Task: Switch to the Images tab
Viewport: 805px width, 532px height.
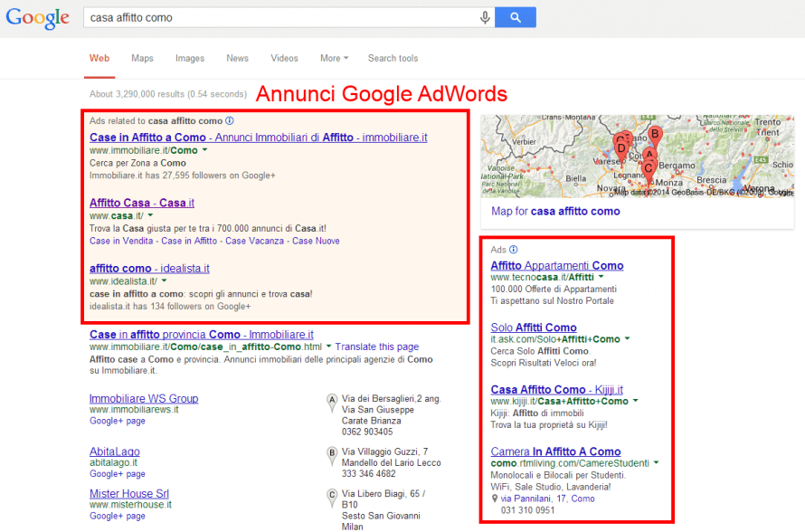Action: (x=190, y=59)
